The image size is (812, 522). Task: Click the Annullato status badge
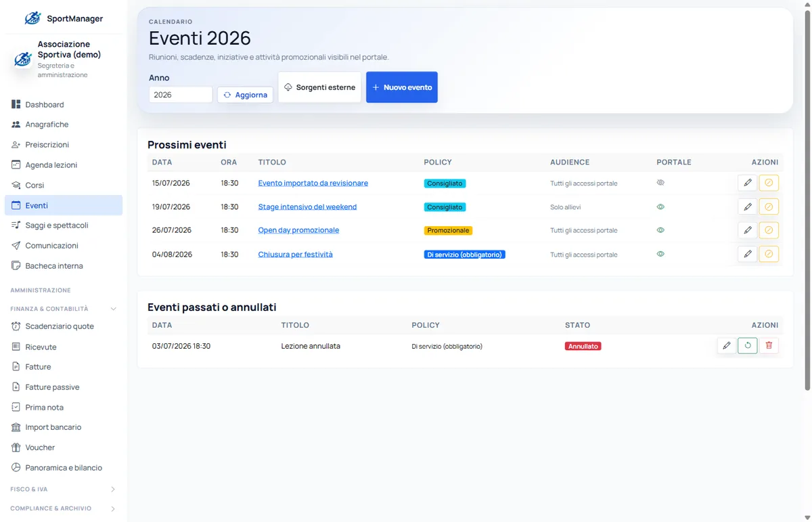coord(583,346)
